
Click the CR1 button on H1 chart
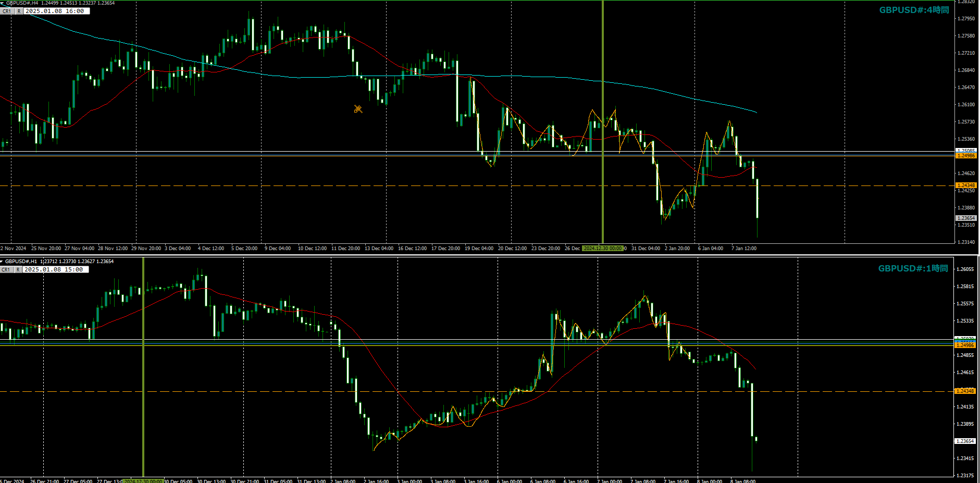click(6, 269)
